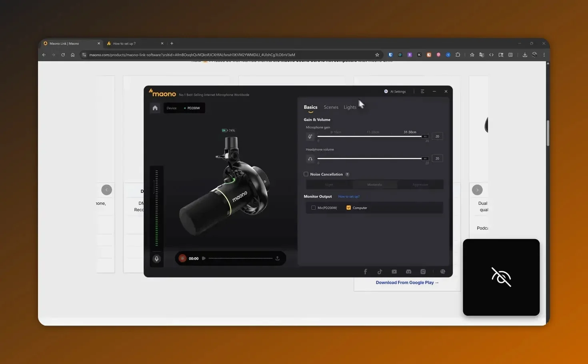Click the hidden camera overlay widget

(x=501, y=277)
